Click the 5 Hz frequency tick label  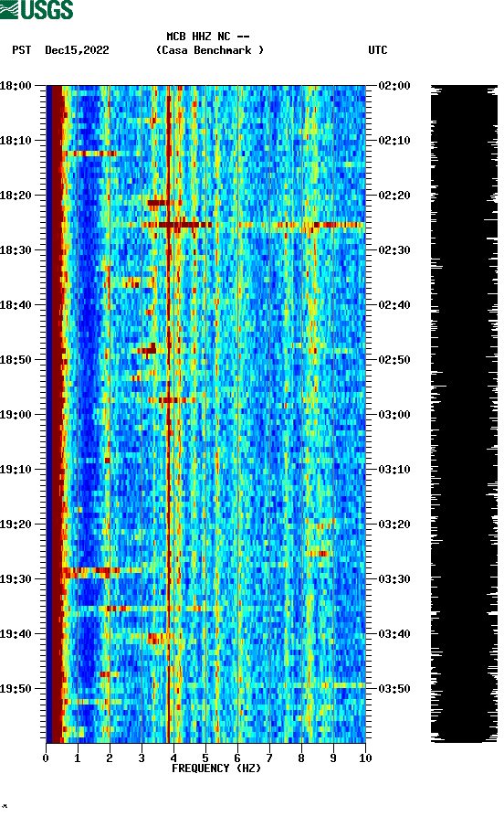pyautogui.click(x=205, y=758)
